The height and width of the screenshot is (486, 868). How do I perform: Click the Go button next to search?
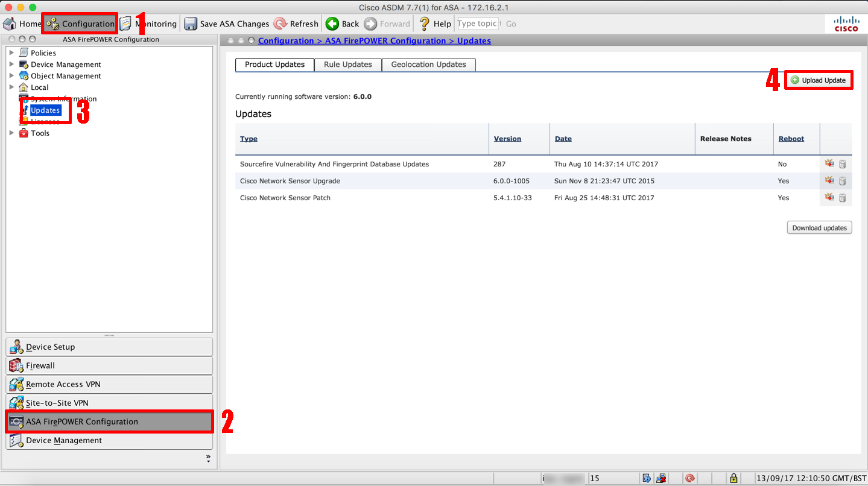(511, 24)
